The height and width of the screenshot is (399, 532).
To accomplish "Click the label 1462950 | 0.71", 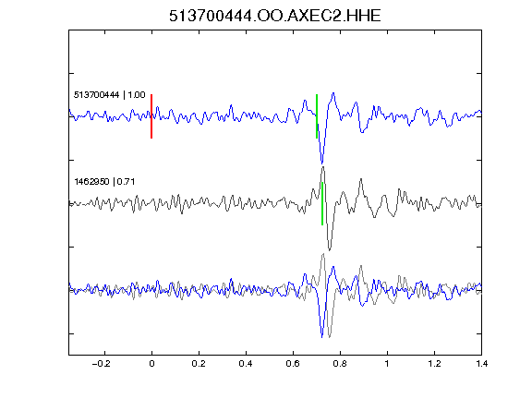I will pyautogui.click(x=104, y=182).
